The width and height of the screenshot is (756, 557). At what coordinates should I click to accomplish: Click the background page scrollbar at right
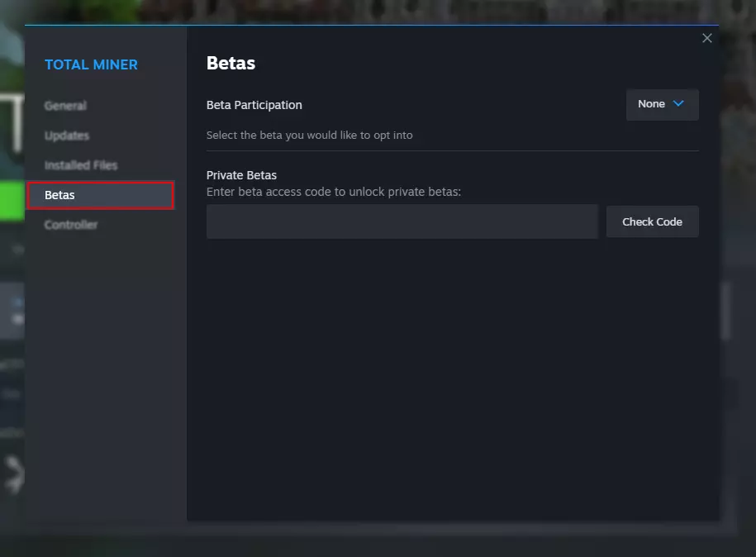[x=726, y=310]
